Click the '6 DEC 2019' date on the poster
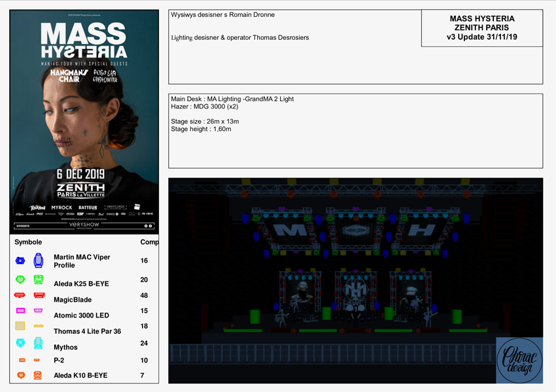Viewport: 556px width, 392px height. tap(81, 174)
